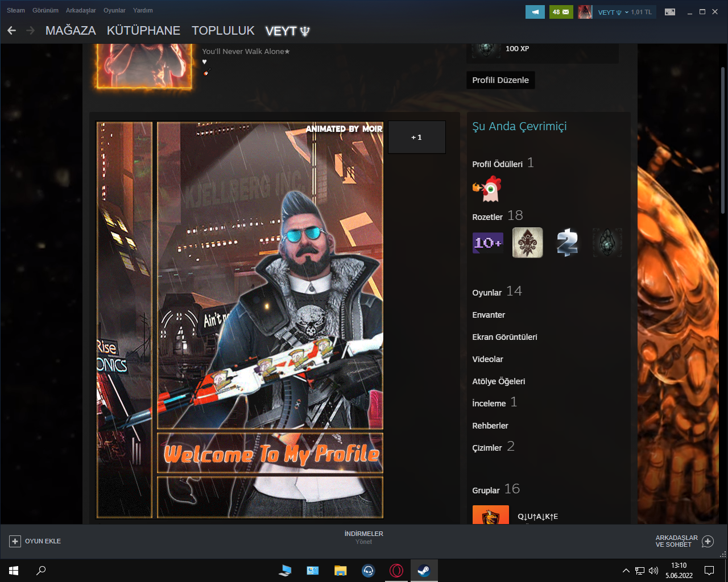
Task: Open the Steam announcements megaphone icon
Action: (x=535, y=12)
